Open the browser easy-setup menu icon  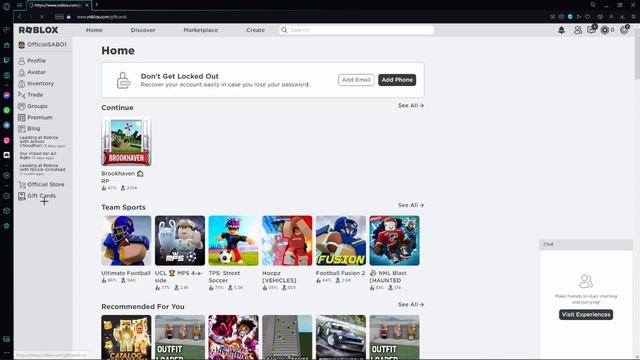[633, 17]
